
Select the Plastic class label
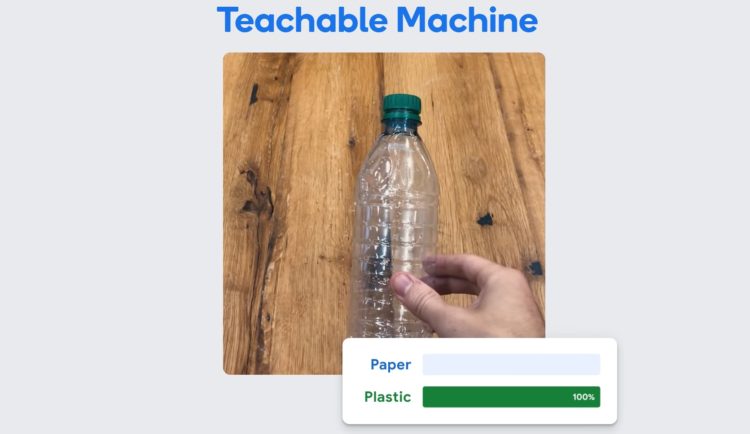(387, 397)
